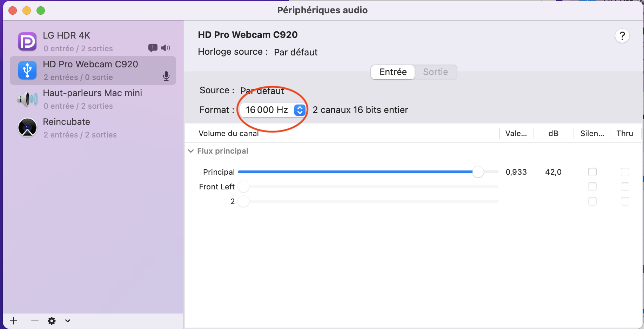
Task: Click the Périphériques audio window title
Action: [x=322, y=10]
